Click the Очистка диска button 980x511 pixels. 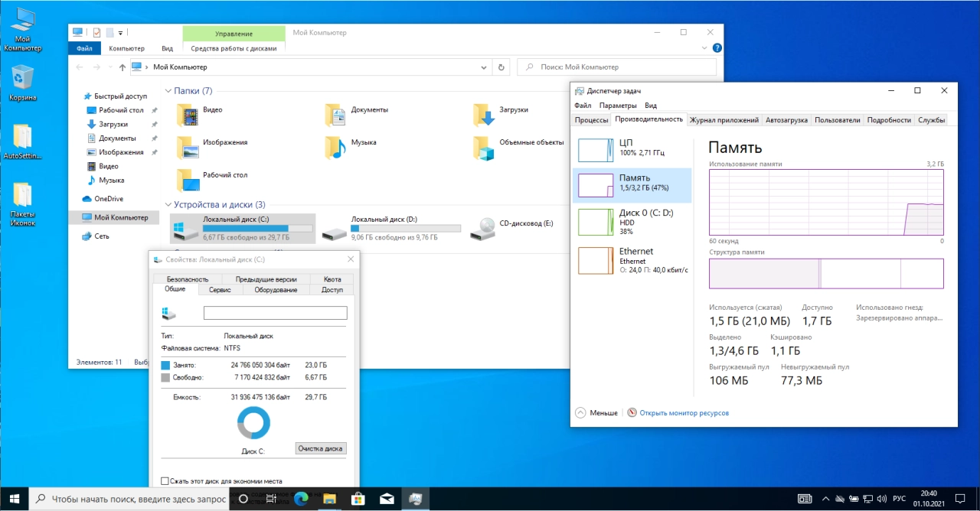pyautogui.click(x=321, y=448)
